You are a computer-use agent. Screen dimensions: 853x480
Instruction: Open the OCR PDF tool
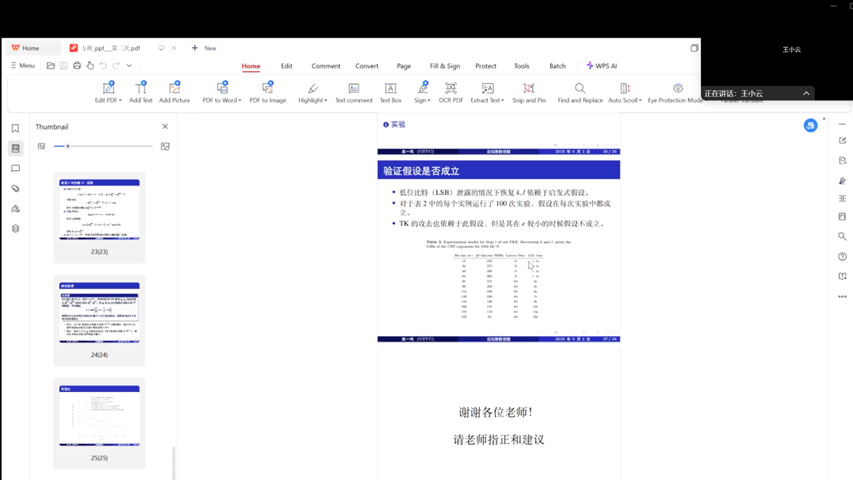451,92
